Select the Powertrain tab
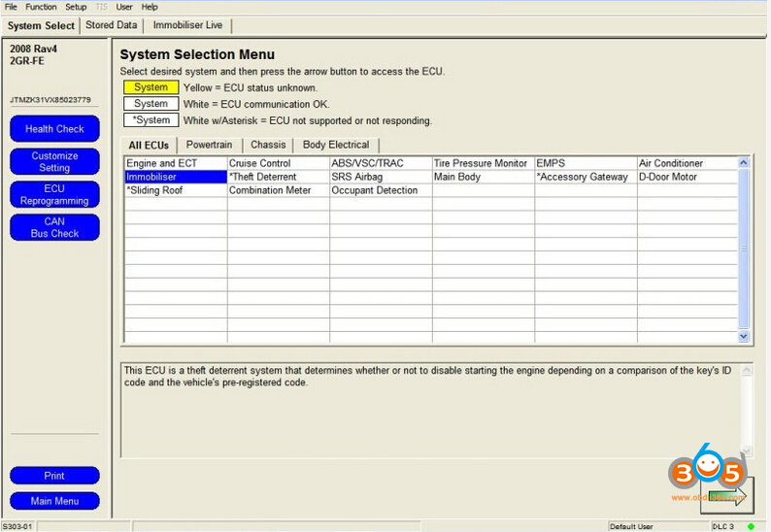The image size is (771, 532). 209,145
